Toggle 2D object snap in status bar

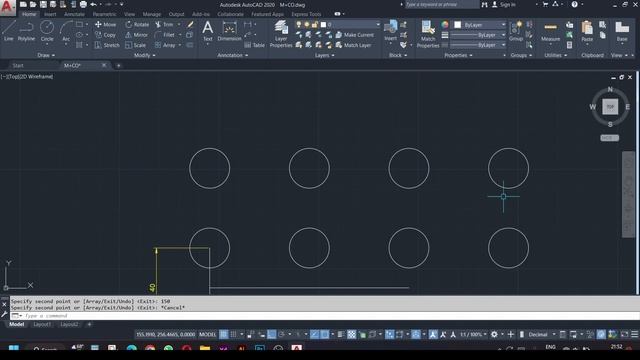tap(324, 335)
